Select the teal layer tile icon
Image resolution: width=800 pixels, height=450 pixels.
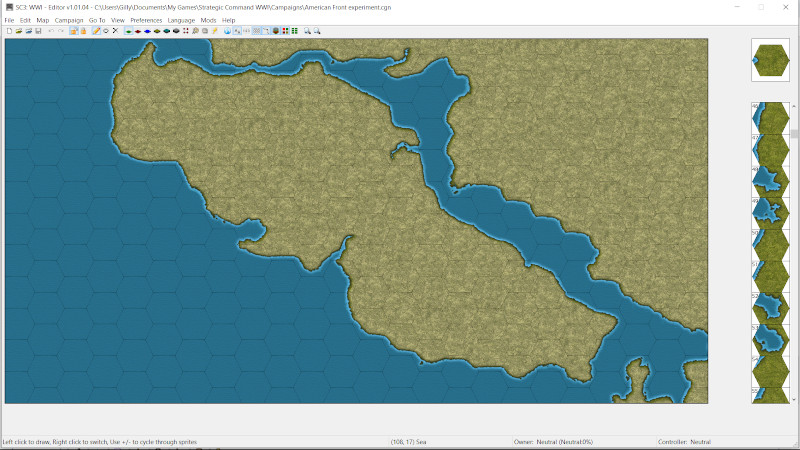pos(166,31)
